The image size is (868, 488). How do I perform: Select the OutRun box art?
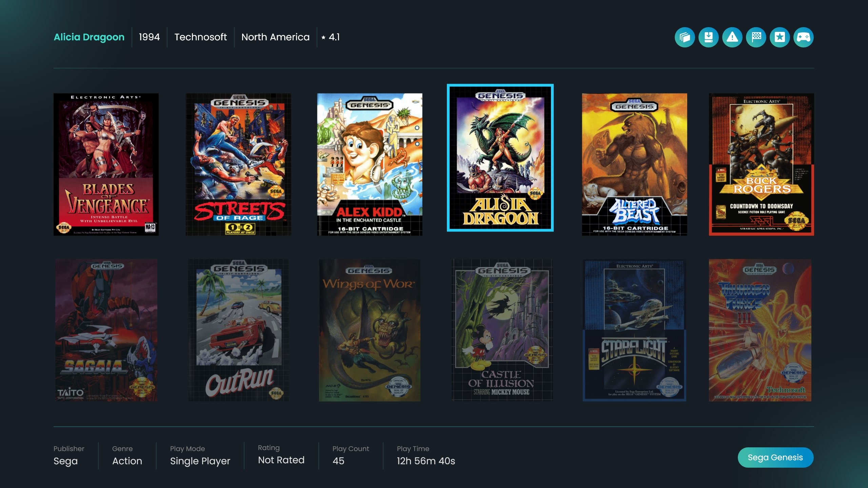click(238, 330)
